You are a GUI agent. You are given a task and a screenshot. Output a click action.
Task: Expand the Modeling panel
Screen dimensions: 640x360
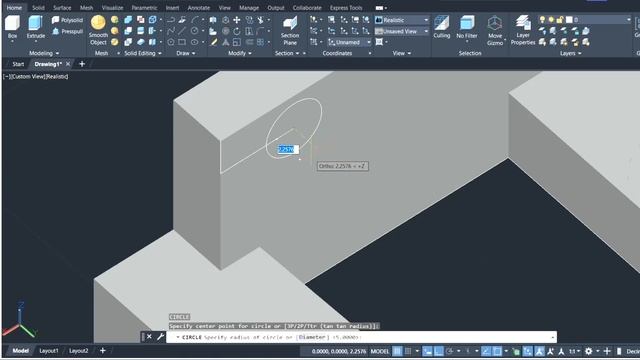(44, 53)
